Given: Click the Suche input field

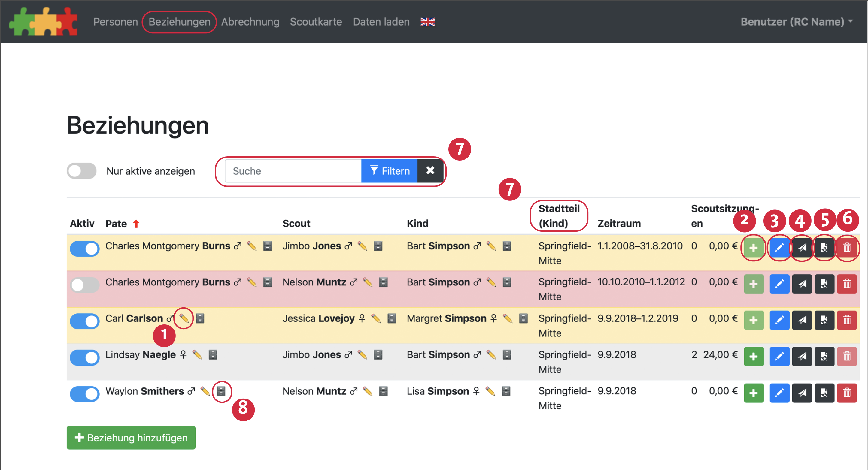Looking at the screenshot, I should (293, 171).
